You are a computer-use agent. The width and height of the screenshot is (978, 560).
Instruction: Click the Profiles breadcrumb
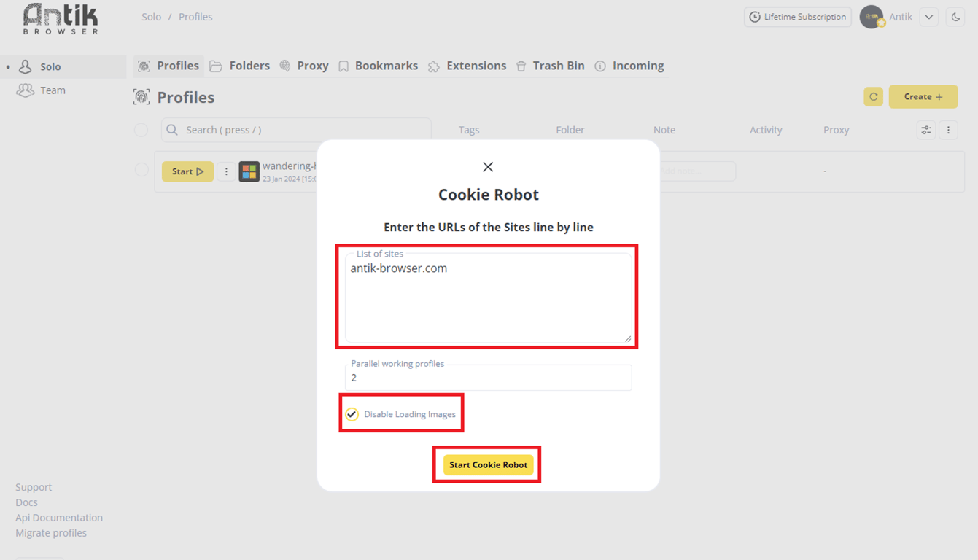tap(195, 17)
